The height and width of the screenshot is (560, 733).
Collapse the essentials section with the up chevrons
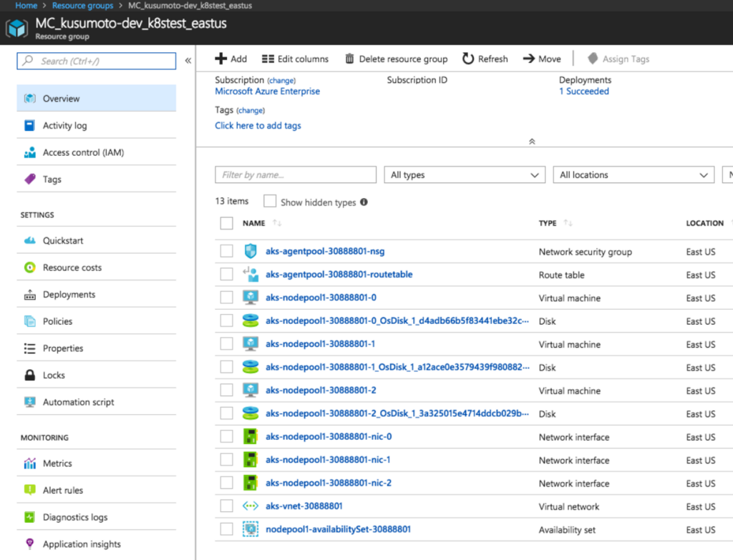tap(532, 141)
